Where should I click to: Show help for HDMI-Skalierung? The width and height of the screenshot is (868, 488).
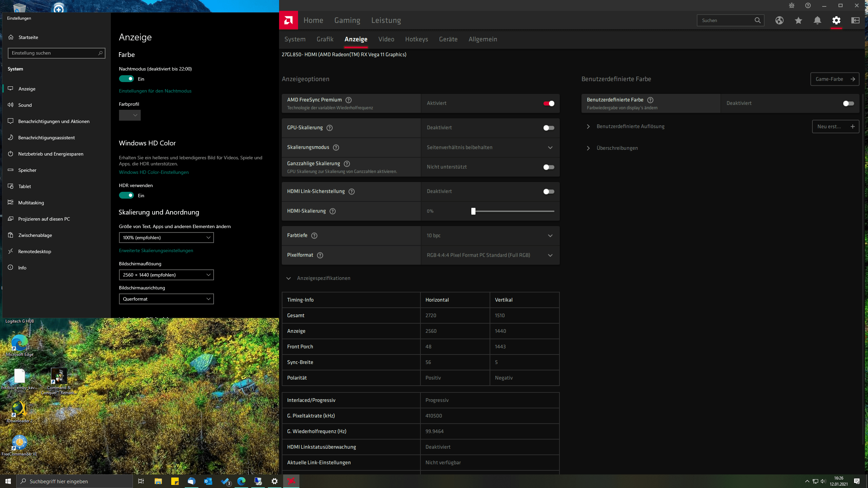tap(333, 211)
